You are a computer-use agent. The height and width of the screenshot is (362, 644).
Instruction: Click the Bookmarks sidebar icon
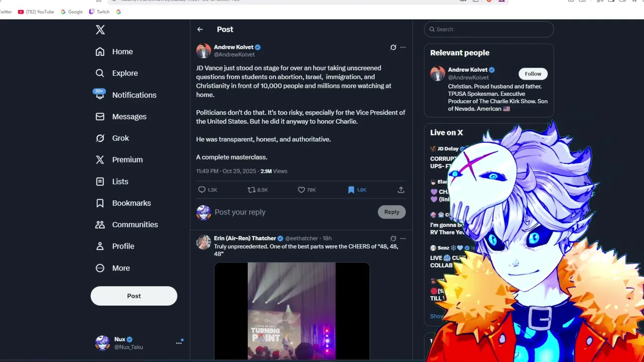100,203
